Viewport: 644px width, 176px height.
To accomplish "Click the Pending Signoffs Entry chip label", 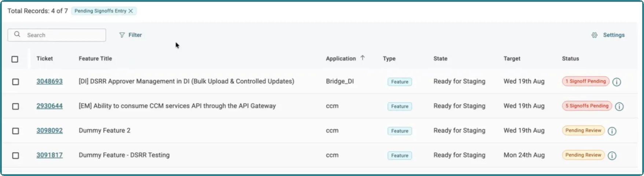I will pyautogui.click(x=100, y=11).
